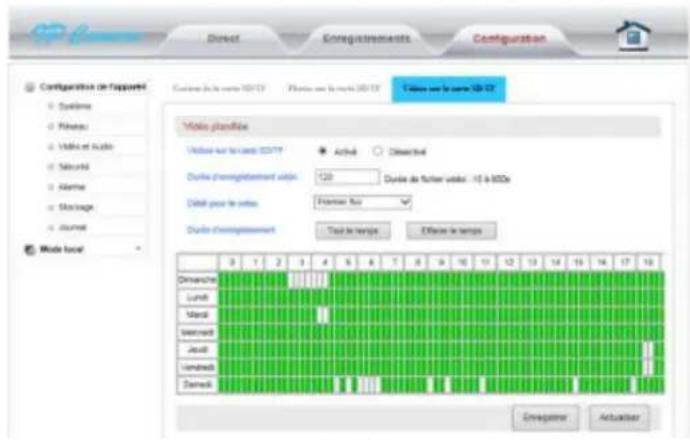Select the Désactivé radio button
Screen dimensions: 690x440
click(x=377, y=151)
